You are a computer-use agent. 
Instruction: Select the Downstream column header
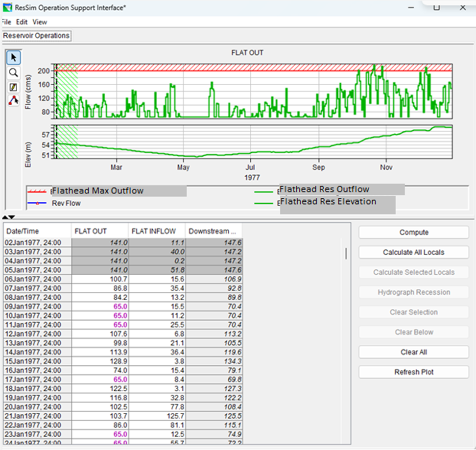pyautogui.click(x=214, y=231)
